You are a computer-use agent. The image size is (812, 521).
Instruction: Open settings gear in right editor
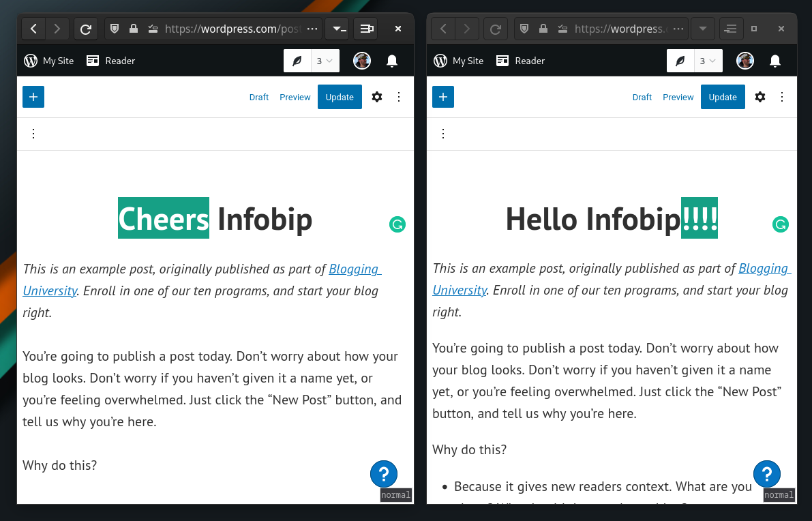click(760, 97)
